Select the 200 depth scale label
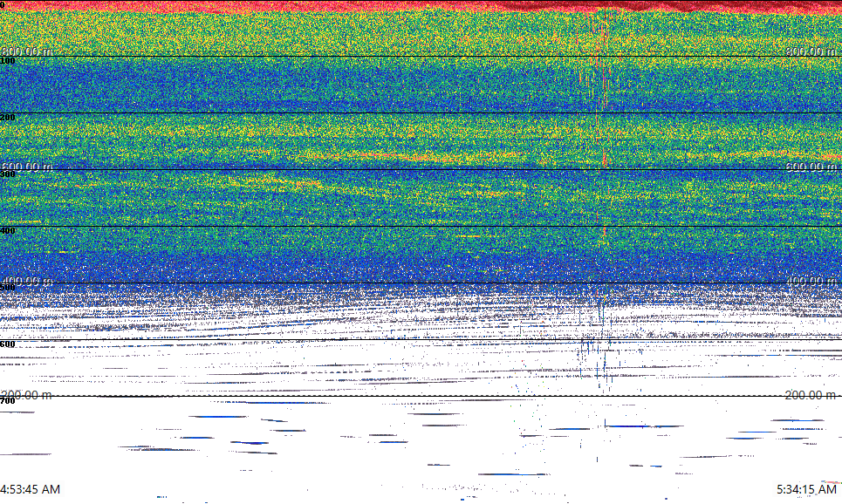This screenshot has height=504, width=842. click(8, 118)
